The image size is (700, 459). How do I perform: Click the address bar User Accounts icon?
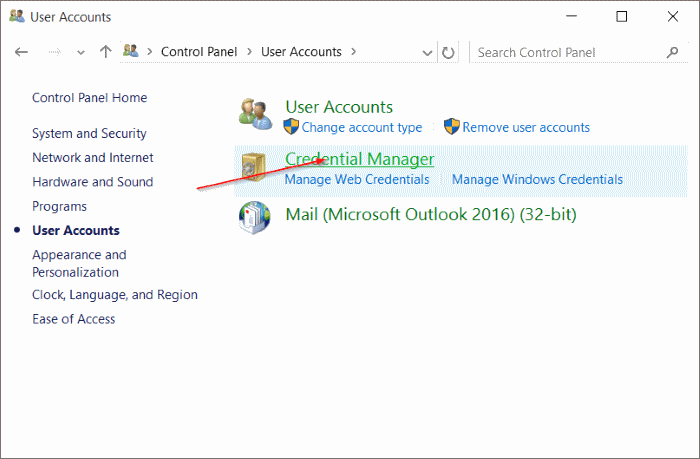coord(130,52)
